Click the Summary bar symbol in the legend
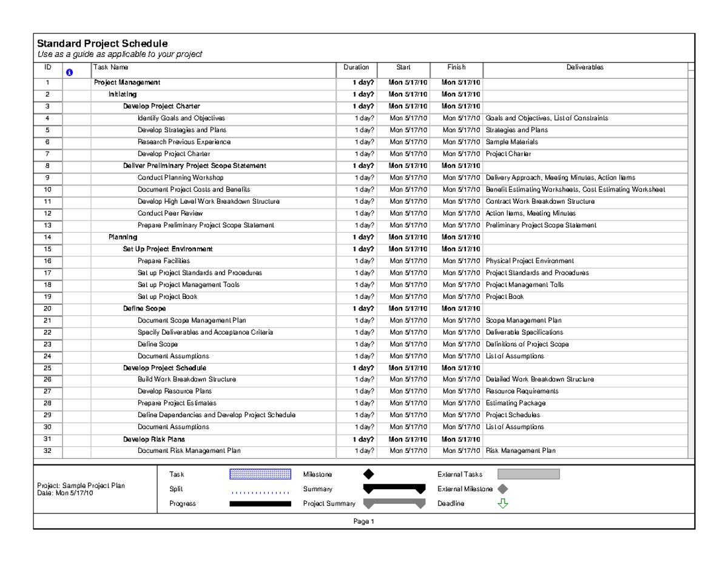This screenshot has width=728, height=562. click(x=394, y=489)
